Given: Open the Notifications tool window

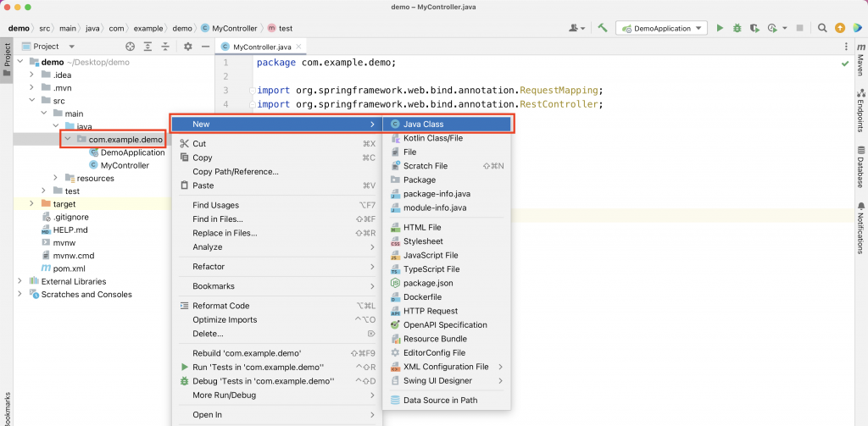Looking at the screenshot, I should 861,228.
